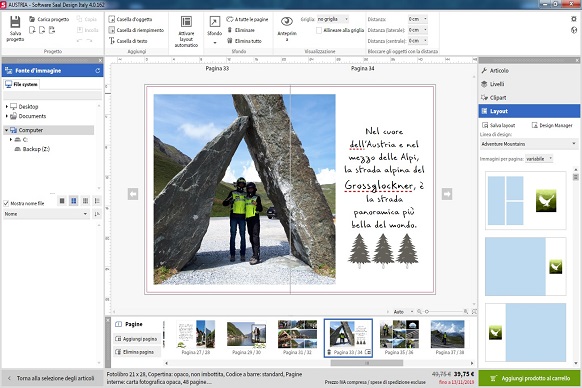The height and width of the screenshot is (388, 582).
Task: Open Distanza (centrale) dropdown
Action: point(418,41)
